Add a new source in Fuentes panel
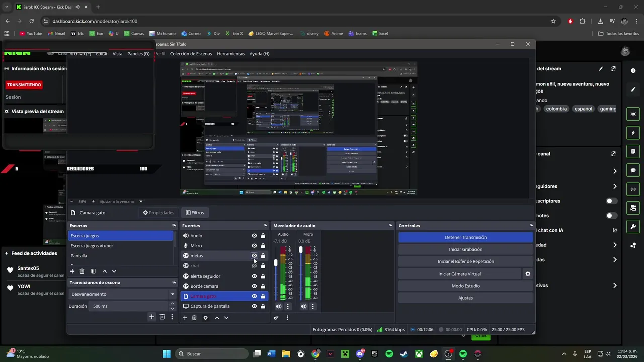644x362 pixels. coord(185,318)
